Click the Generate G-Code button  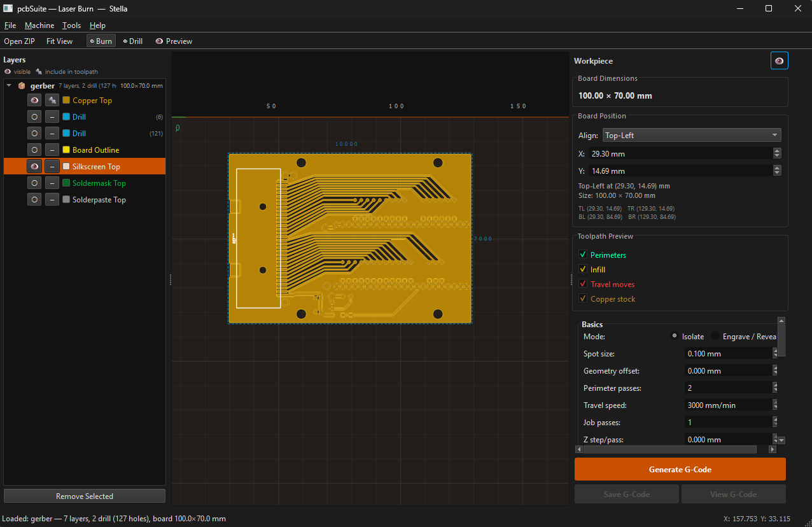680,470
